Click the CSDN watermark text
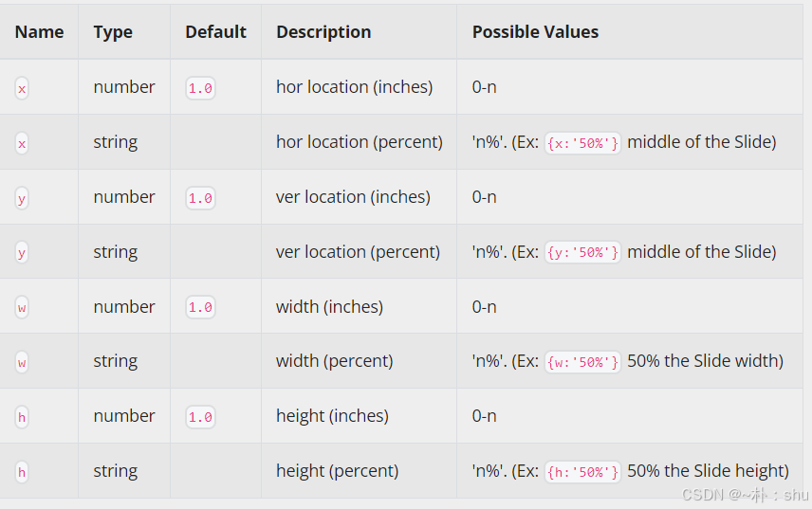Viewport: 812px width, 509px height. click(x=745, y=495)
